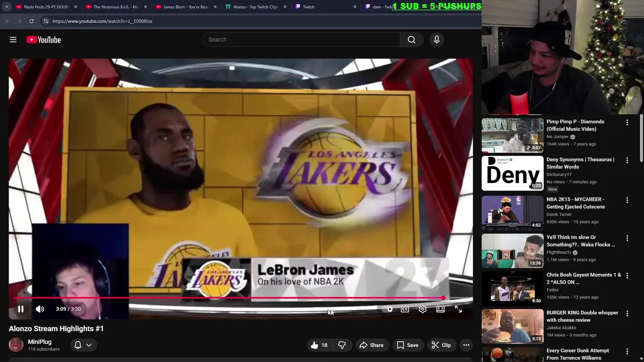The height and width of the screenshot is (362, 644).
Task: Click the Jakeka Akakke channel name
Action: (x=561, y=327)
